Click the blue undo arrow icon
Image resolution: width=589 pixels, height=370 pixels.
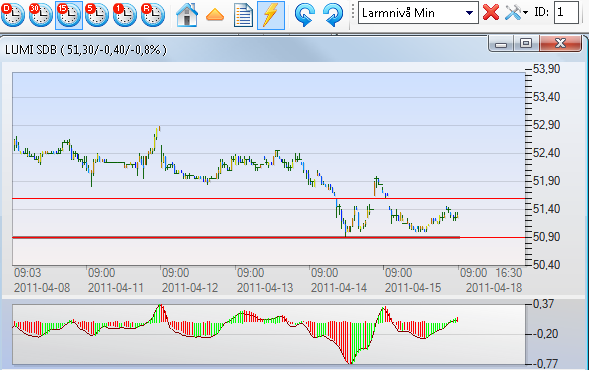[x=305, y=15]
